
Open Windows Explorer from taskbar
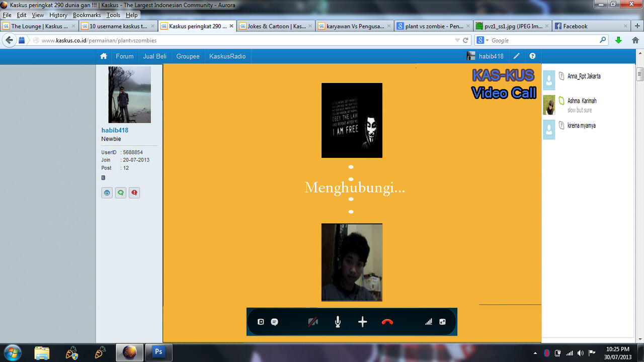pyautogui.click(x=42, y=352)
